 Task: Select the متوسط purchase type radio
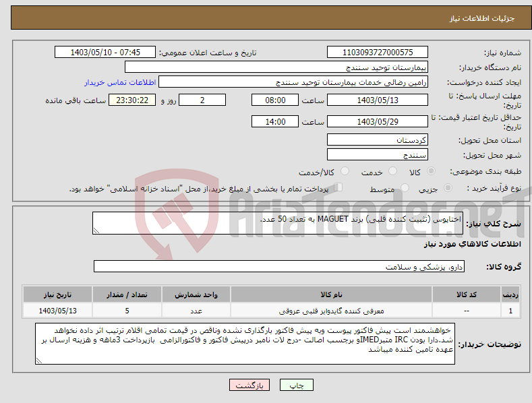tap(405, 188)
